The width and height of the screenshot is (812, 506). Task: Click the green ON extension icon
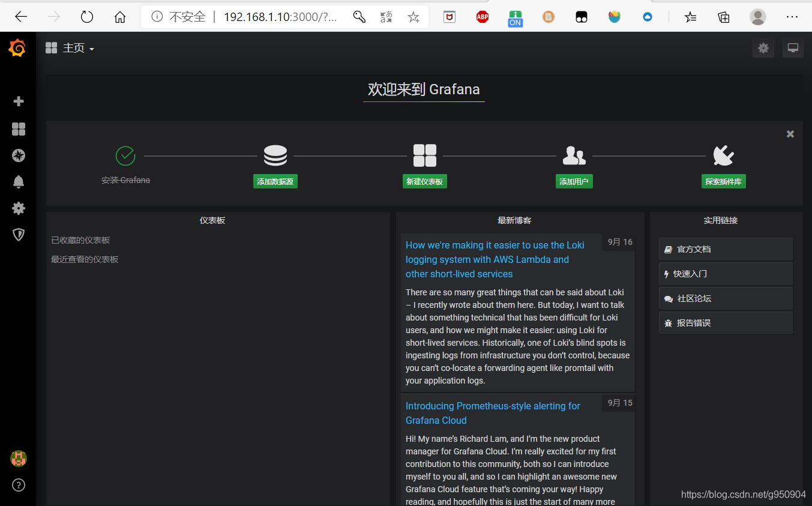coord(515,18)
